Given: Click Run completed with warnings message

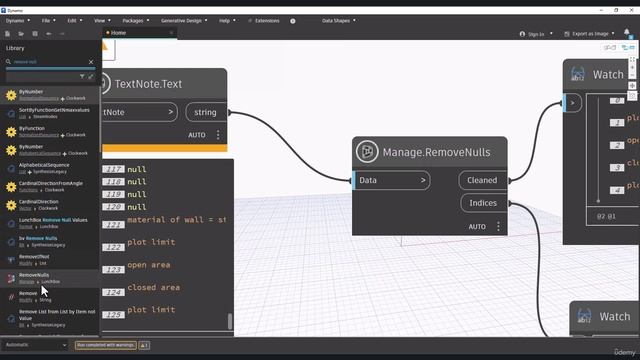Looking at the screenshot, I should point(106,345).
